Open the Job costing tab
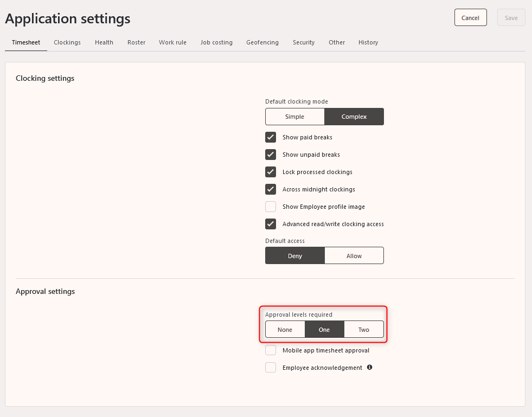Screen dimensions: 532x417 216,42
